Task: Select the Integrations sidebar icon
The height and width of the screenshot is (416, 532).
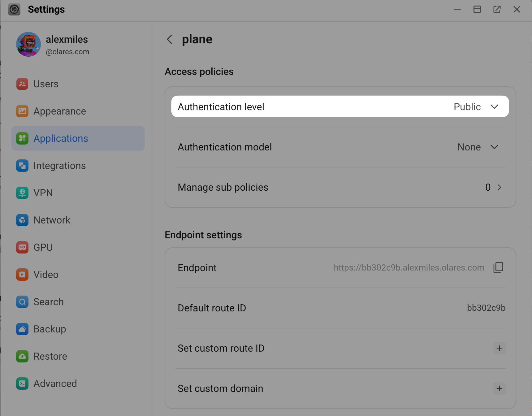Action: (x=22, y=166)
